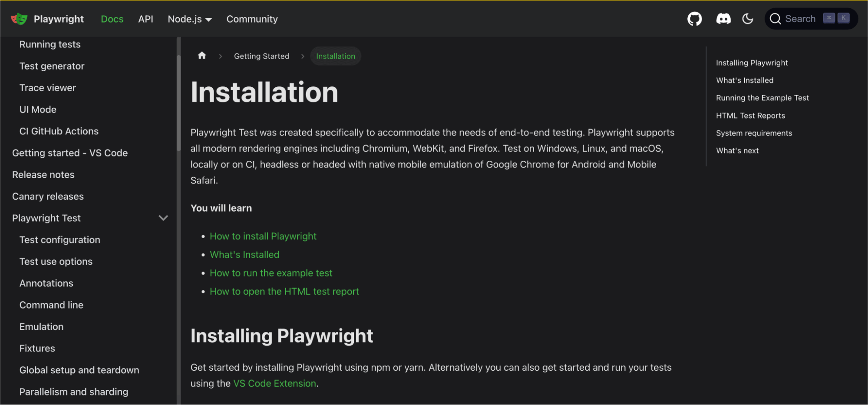Click the Playwright masks logo

pyautogui.click(x=19, y=19)
